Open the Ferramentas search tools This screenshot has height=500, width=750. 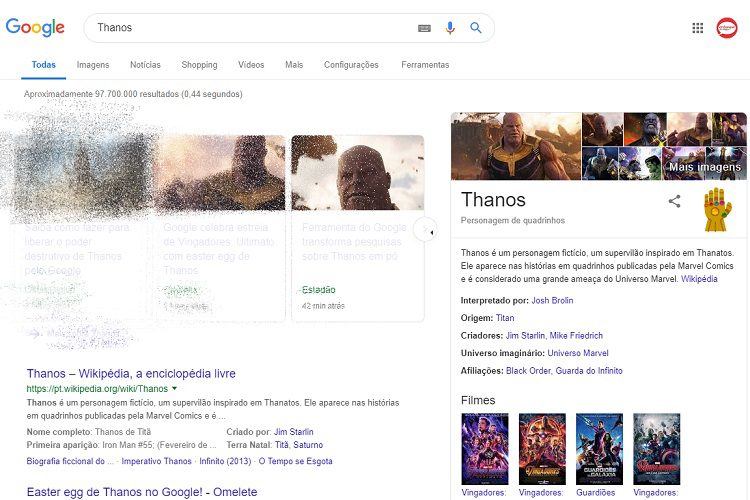[425, 65]
